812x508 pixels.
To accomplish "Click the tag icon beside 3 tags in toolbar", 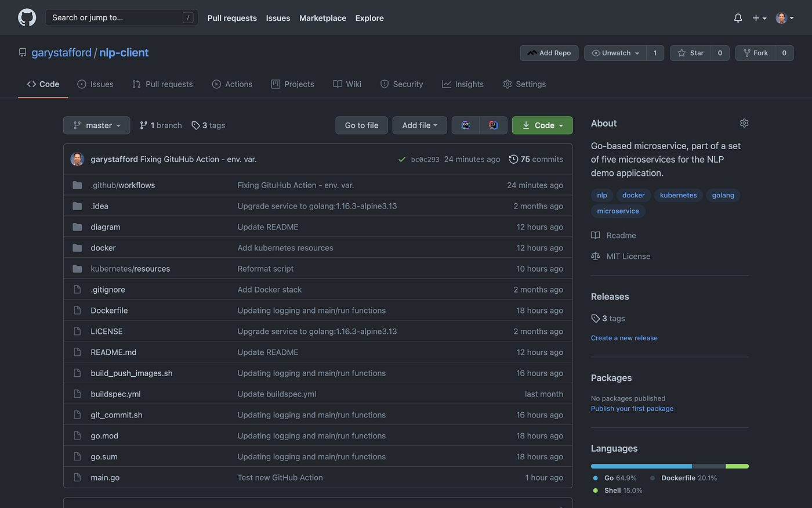I will 195,125.
